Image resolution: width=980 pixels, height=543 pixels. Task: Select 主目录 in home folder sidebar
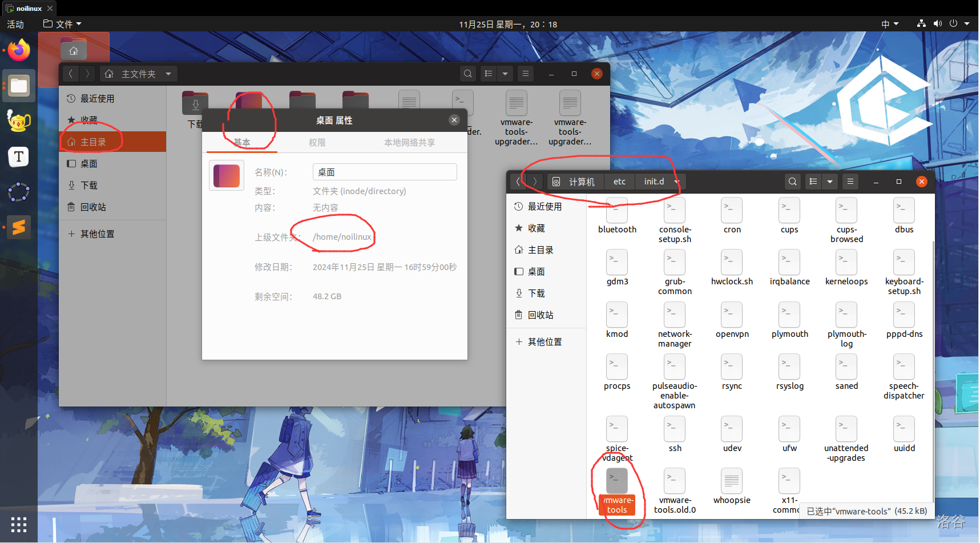[x=112, y=142]
